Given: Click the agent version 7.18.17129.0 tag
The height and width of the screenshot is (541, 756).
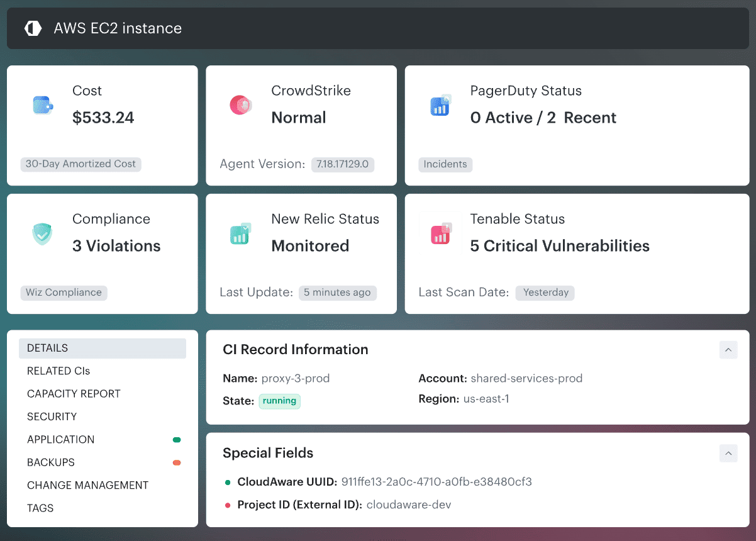Looking at the screenshot, I should pos(343,164).
